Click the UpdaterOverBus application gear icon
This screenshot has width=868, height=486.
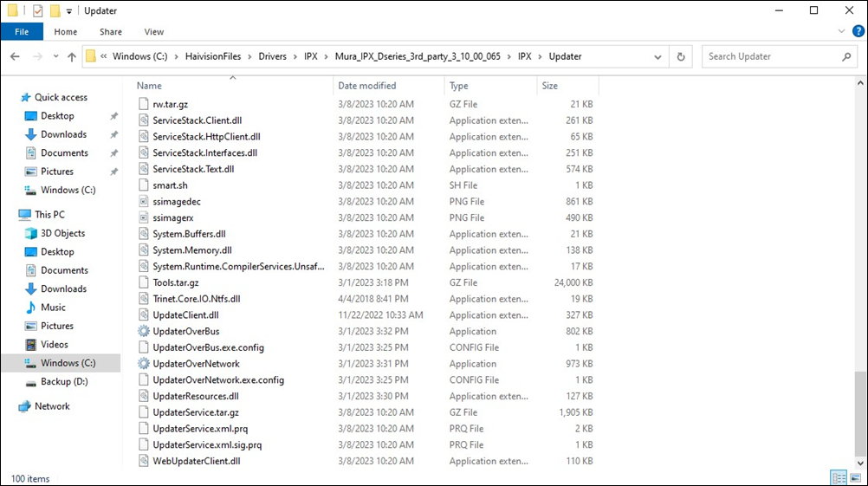[144, 331]
